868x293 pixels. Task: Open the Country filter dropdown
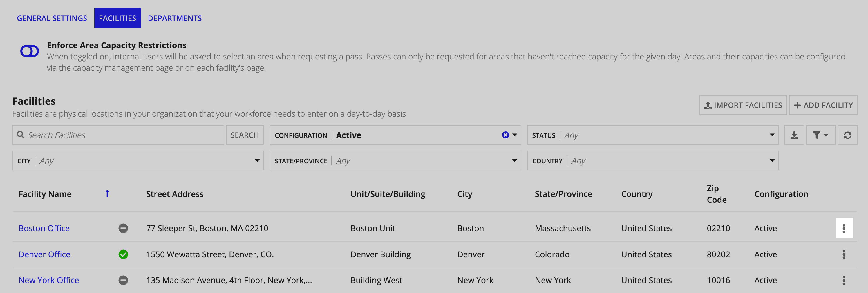tap(652, 161)
